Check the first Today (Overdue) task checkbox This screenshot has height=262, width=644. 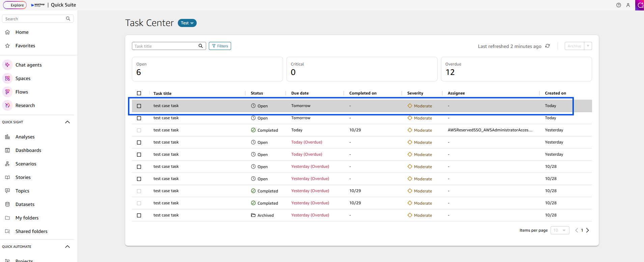coord(139,142)
